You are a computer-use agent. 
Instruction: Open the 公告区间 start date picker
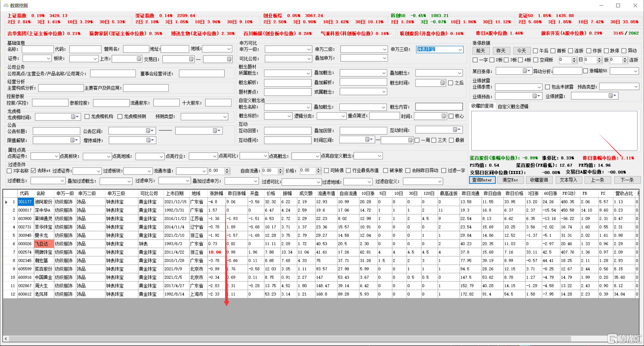pos(150,131)
